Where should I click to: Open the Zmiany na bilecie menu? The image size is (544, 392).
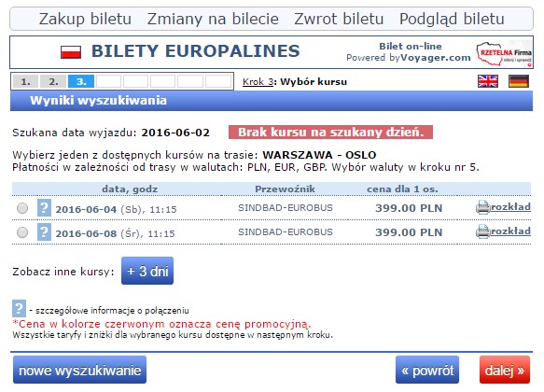[x=213, y=19]
